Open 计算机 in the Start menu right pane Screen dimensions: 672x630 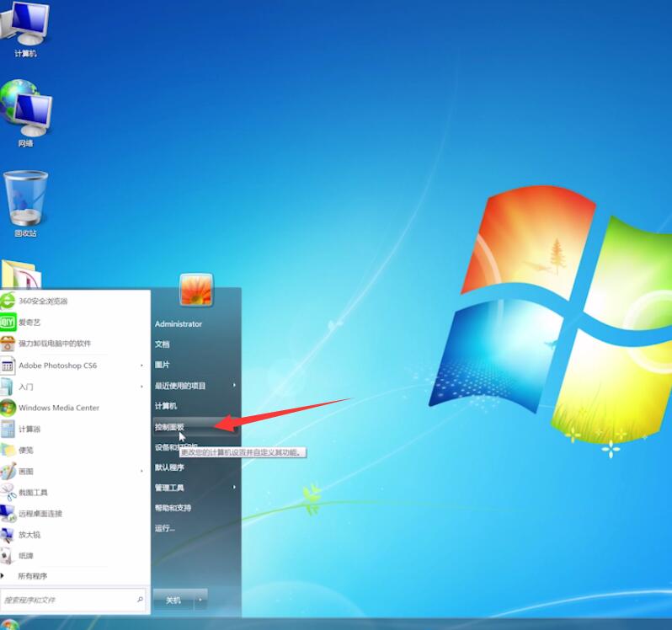click(x=166, y=406)
